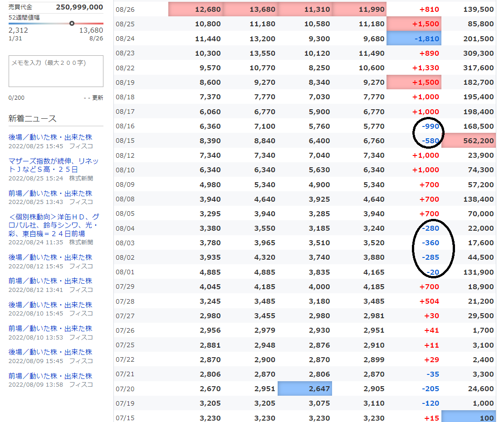This screenshot has width=504, height=422.
Task: Open the 後場 news dated 2022/08/25 15:45
Action: coord(50,137)
